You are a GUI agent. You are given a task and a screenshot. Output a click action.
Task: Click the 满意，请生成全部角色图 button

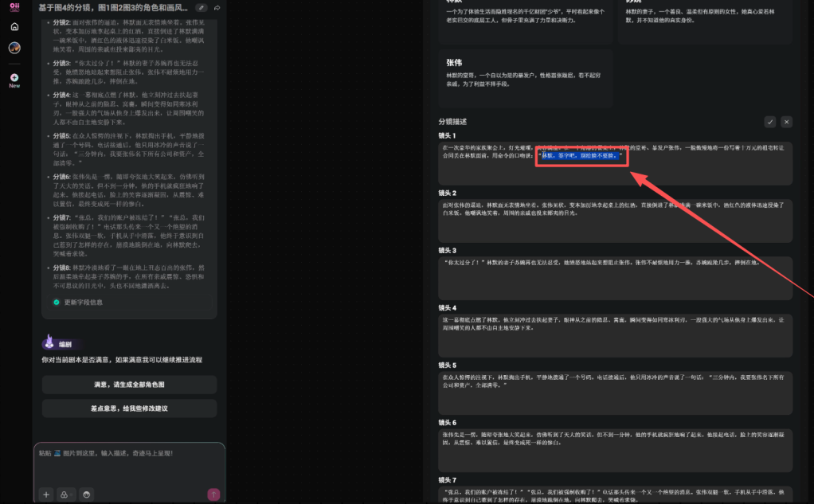[x=129, y=385]
